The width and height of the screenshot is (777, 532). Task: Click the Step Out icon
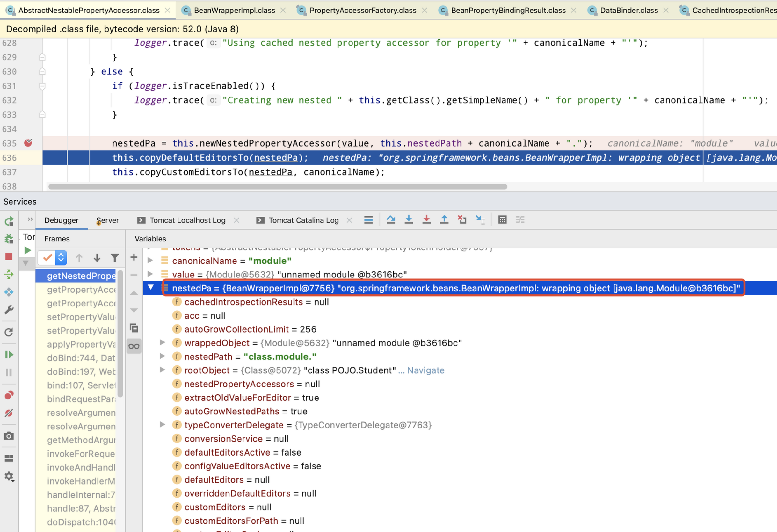444,220
